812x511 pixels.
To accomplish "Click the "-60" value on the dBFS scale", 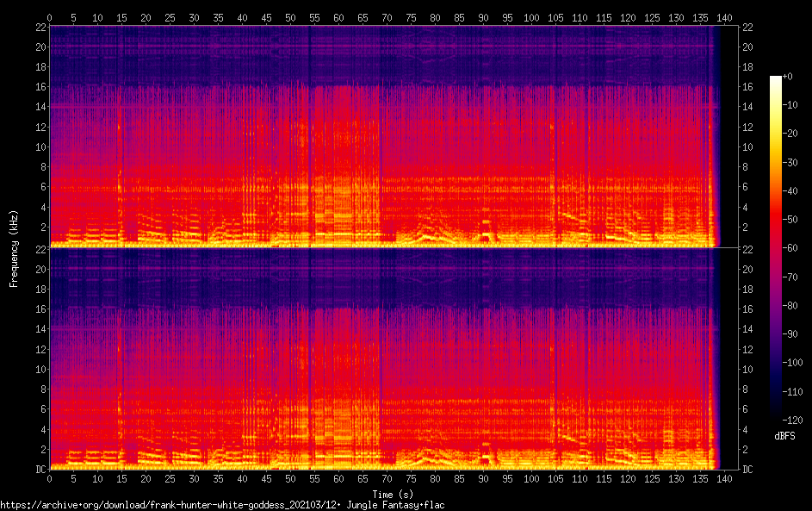I will click(790, 247).
